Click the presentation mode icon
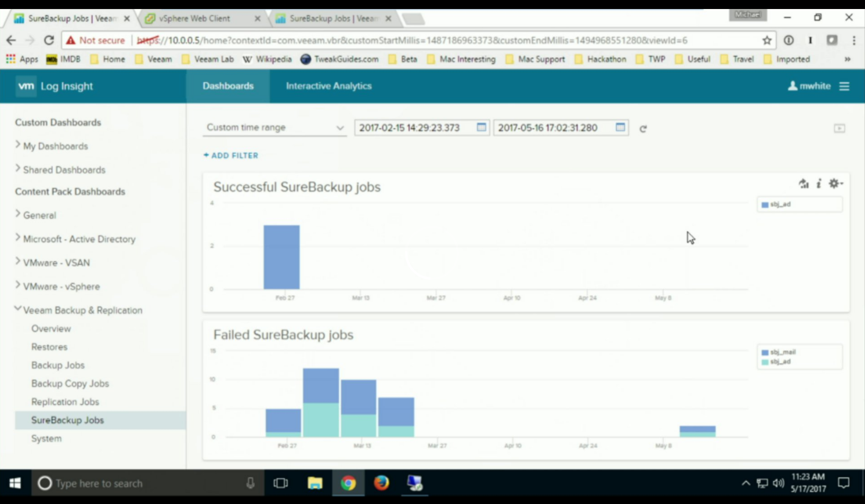Screen dimensions: 865x504 click(x=840, y=128)
